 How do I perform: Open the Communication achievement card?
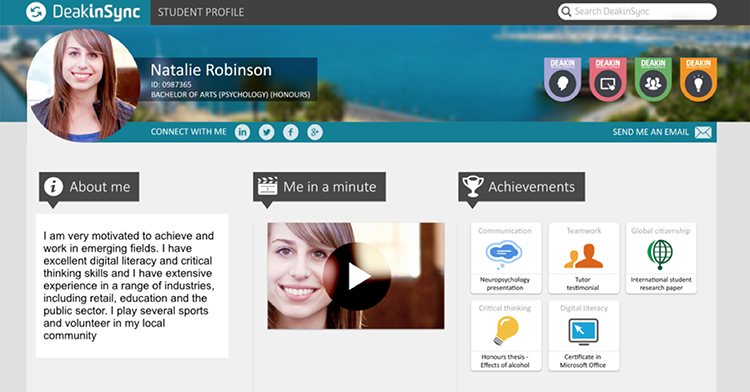pyautogui.click(x=506, y=258)
